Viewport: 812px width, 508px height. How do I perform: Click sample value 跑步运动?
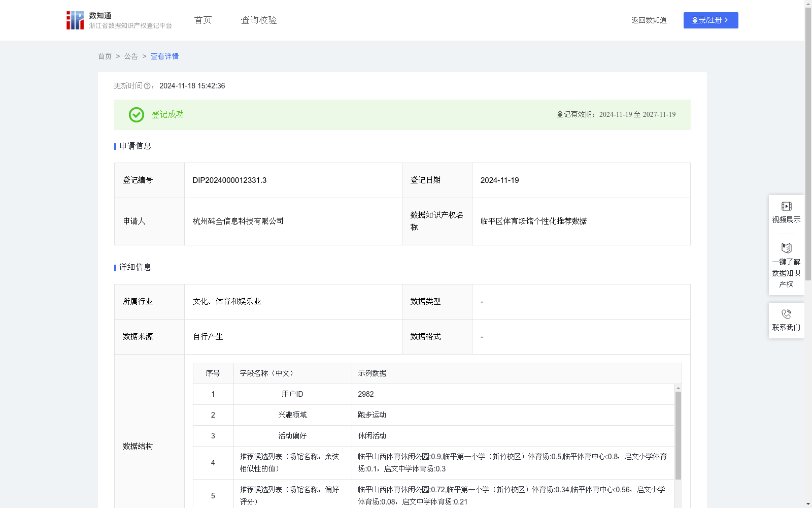(x=372, y=415)
